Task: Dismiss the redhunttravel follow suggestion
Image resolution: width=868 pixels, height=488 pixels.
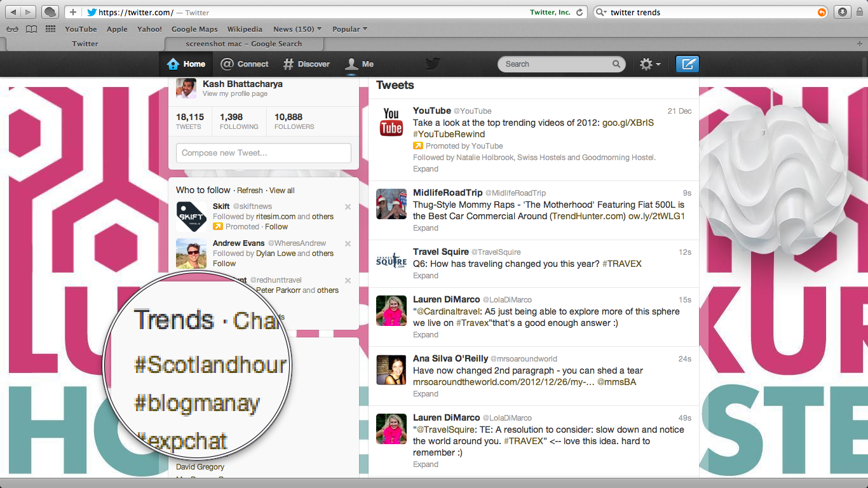Action: tap(348, 280)
